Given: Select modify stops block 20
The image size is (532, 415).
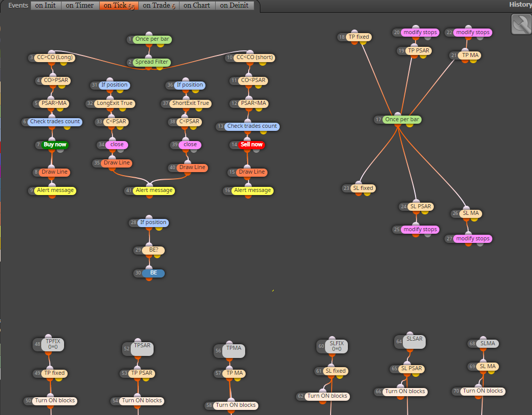Looking at the screenshot, I should pyautogui.click(x=420, y=33).
